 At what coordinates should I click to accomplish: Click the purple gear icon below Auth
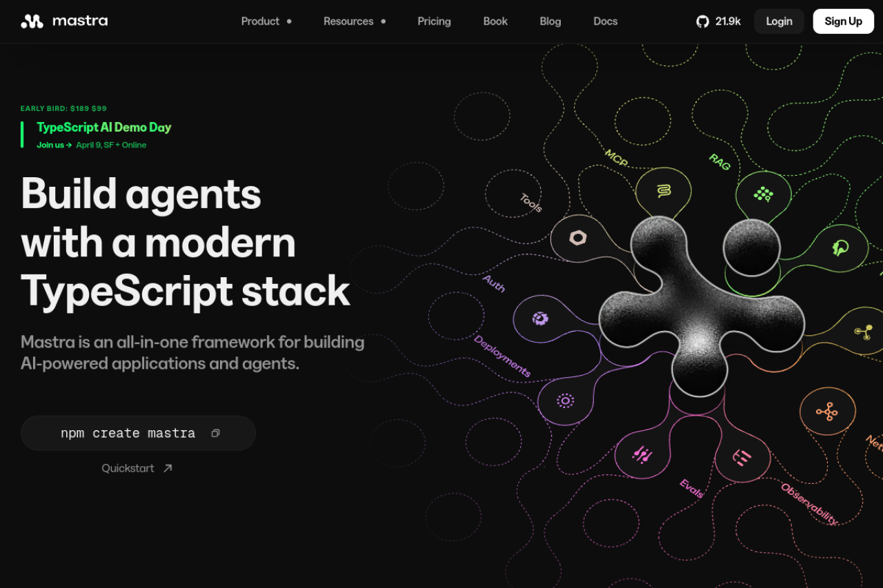tap(540, 318)
